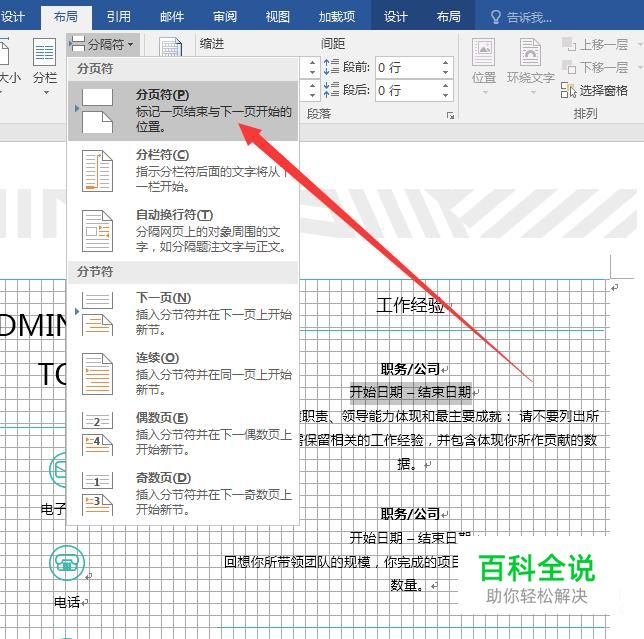Insert 偶数页(E) even page section break

183,434
